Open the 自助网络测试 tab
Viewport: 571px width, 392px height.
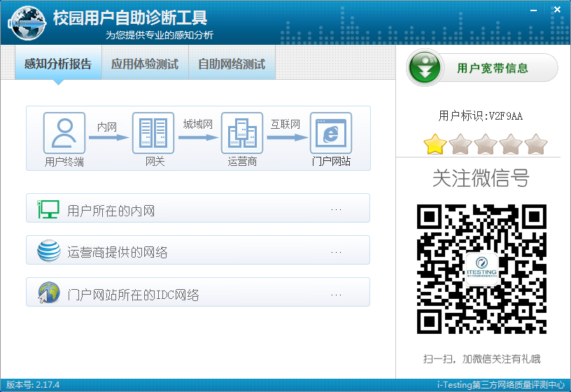232,63
